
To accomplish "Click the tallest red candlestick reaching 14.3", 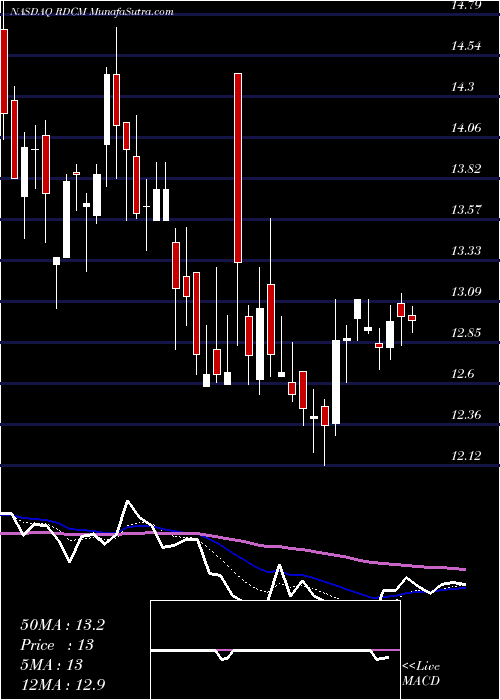I will pos(238,168).
